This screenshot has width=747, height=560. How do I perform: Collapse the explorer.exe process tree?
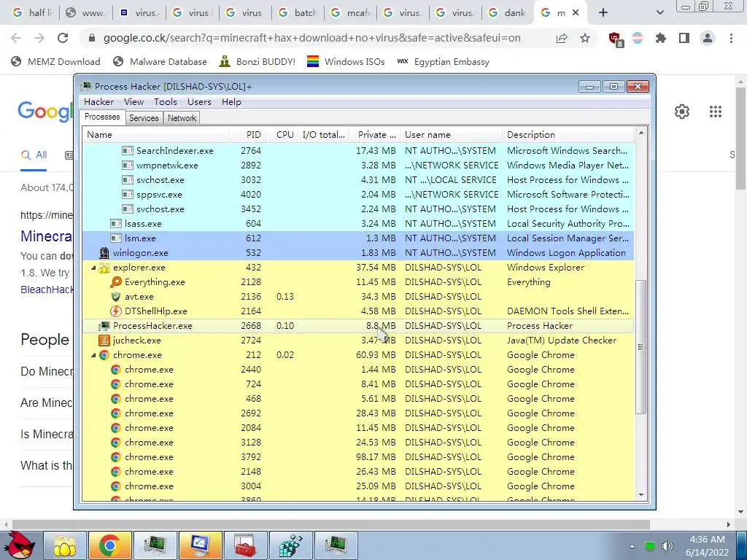[93, 268]
